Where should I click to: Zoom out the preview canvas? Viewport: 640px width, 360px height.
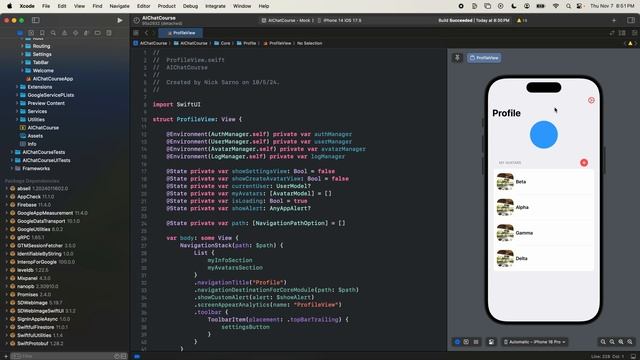pos(603,342)
